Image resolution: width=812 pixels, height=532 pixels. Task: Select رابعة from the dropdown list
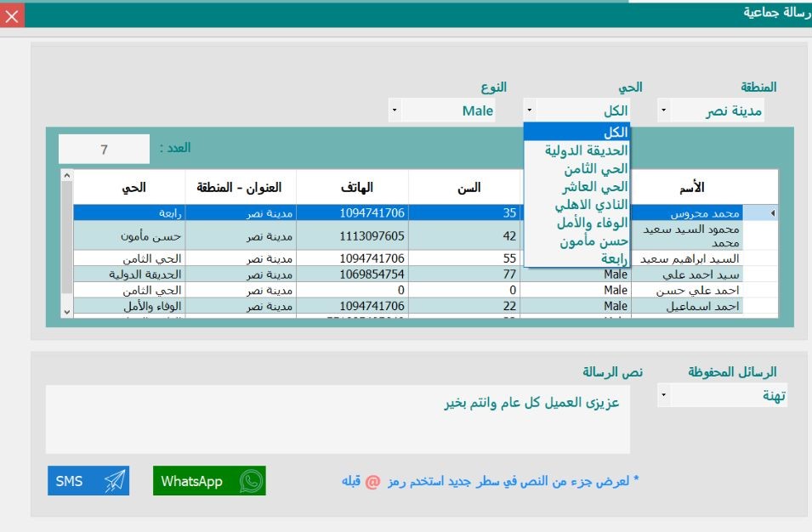(576, 258)
